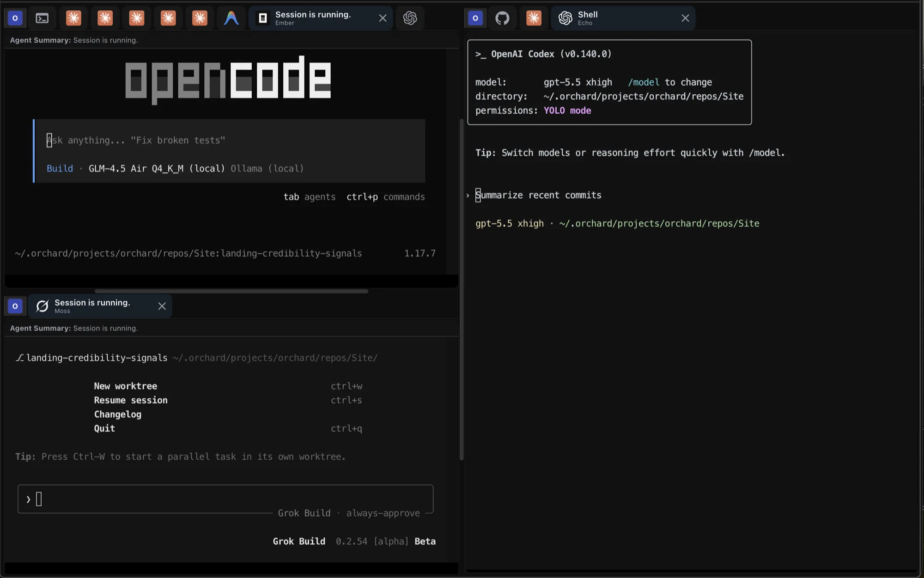Choose 'Resume session' in the Grok menu
This screenshot has width=924, height=578.
pos(131,400)
